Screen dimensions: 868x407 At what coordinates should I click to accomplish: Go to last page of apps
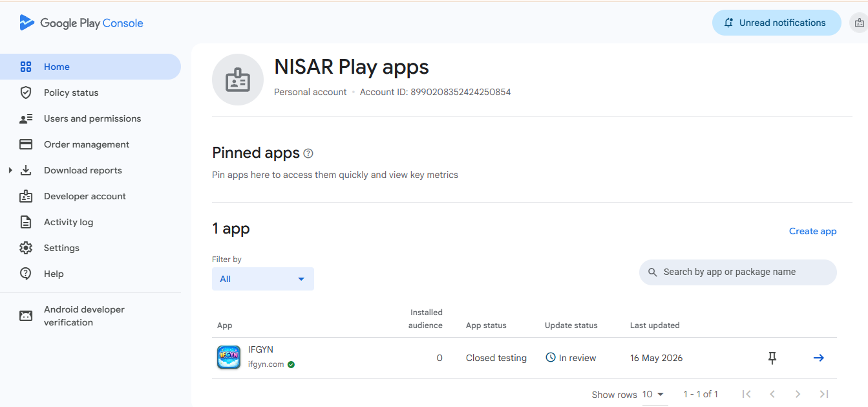coord(824,394)
